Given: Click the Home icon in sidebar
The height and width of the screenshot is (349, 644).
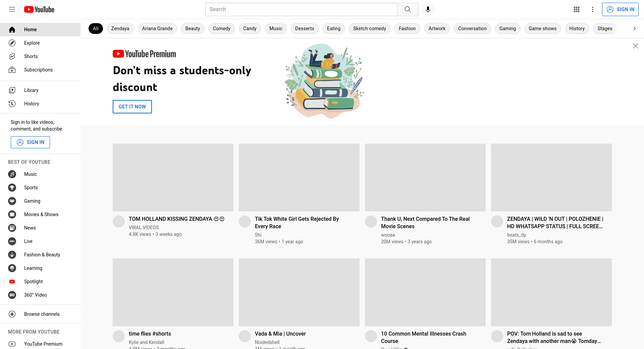Looking at the screenshot, I should pyautogui.click(x=12, y=30).
